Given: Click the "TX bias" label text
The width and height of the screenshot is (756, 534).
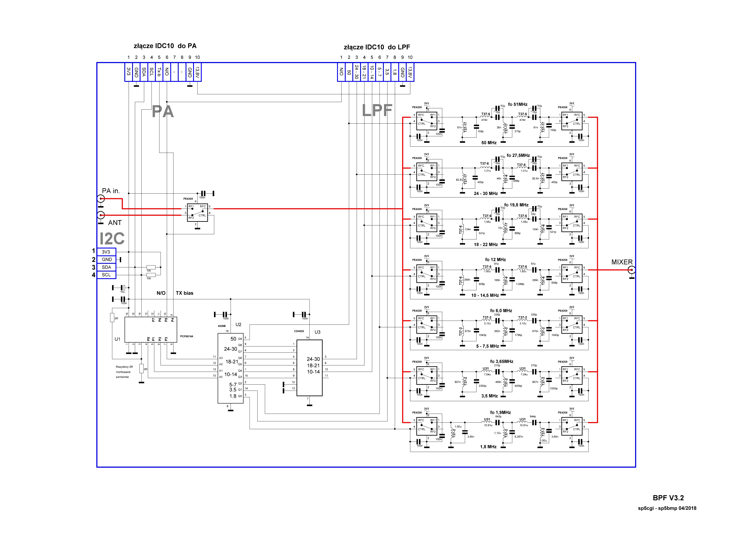Looking at the screenshot, I should click(x=184, y=293).
